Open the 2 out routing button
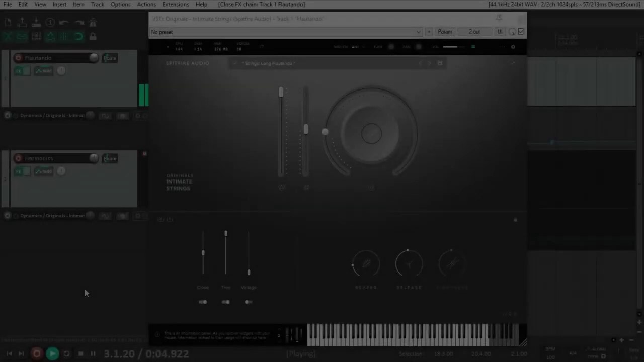This screenshot has height=362, width=644. 474,32
